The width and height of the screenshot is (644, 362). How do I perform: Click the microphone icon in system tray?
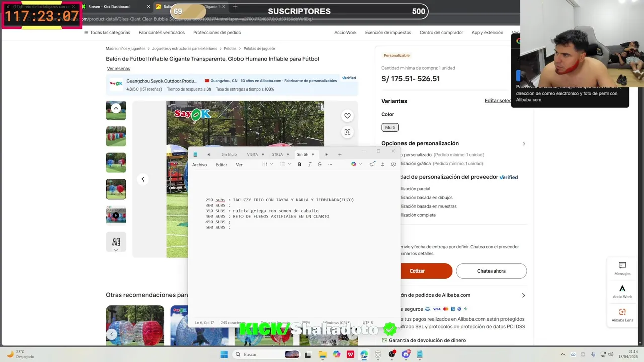593,354
